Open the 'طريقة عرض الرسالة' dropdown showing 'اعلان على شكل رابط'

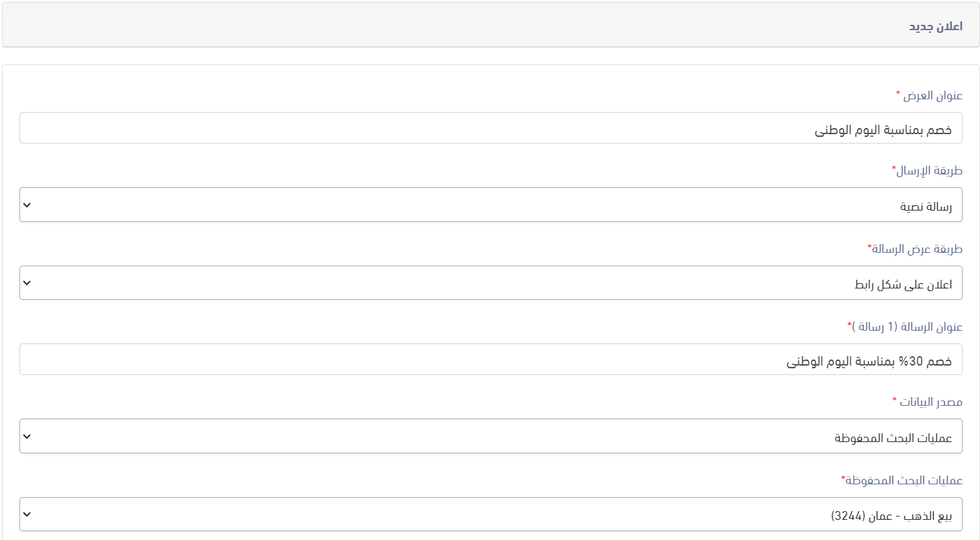(x=490, y=284)
